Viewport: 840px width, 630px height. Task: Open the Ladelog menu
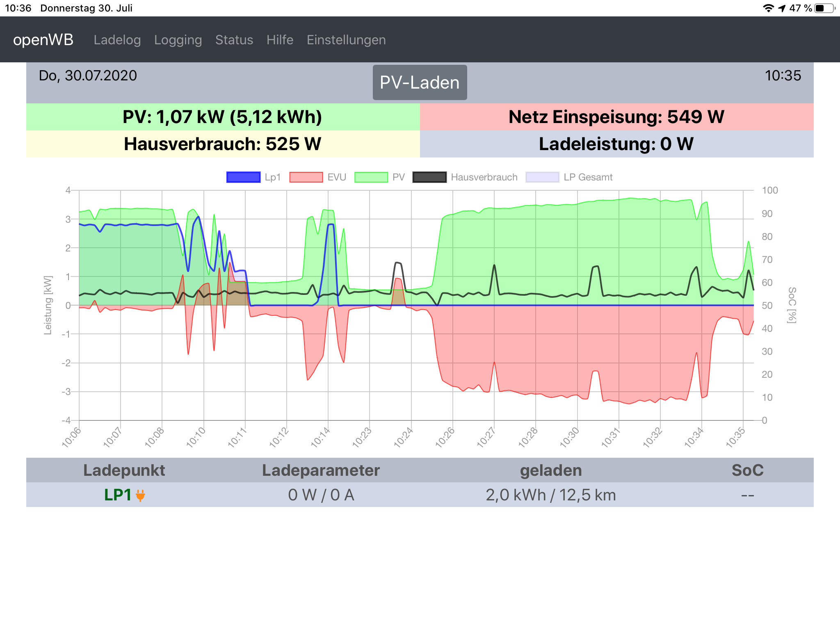click(117, 40)
